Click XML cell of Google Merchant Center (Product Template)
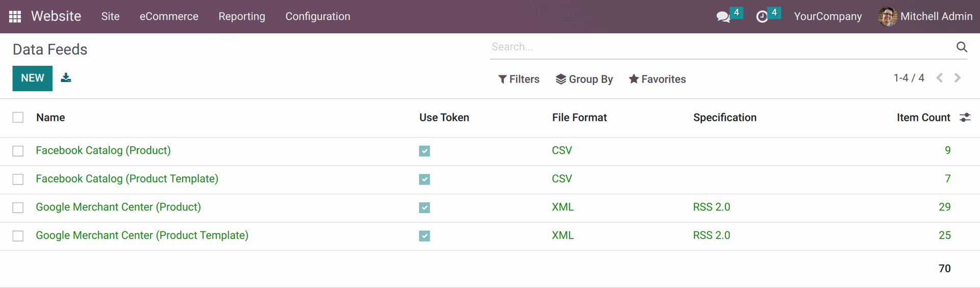 point(563,235)
